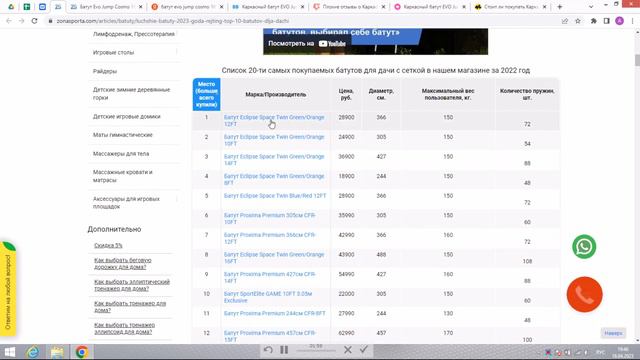This screenshot has height=360, width=640.
Task: Open 'Детские зимние деревянные горки' category
Action: click(x=131, y=93)
